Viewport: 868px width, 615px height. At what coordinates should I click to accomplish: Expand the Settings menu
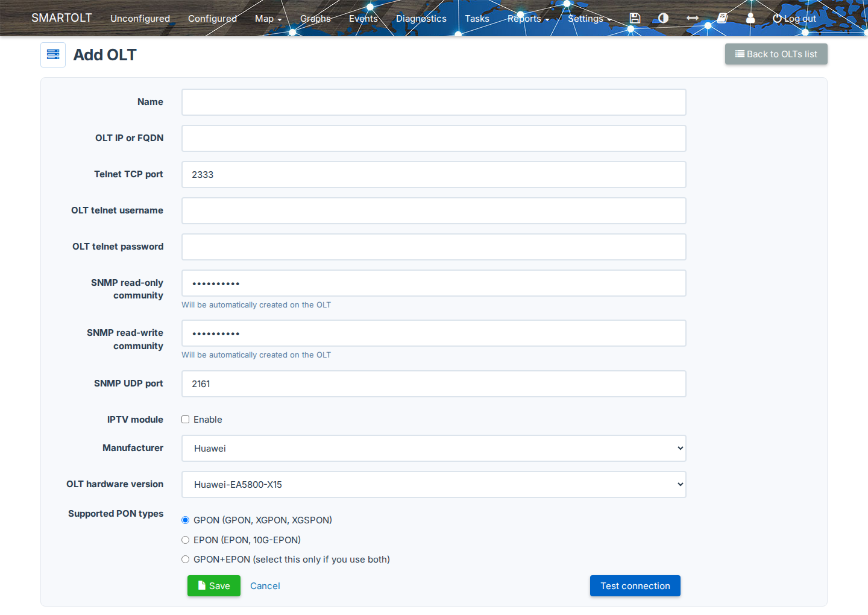(x=590, y=19)
